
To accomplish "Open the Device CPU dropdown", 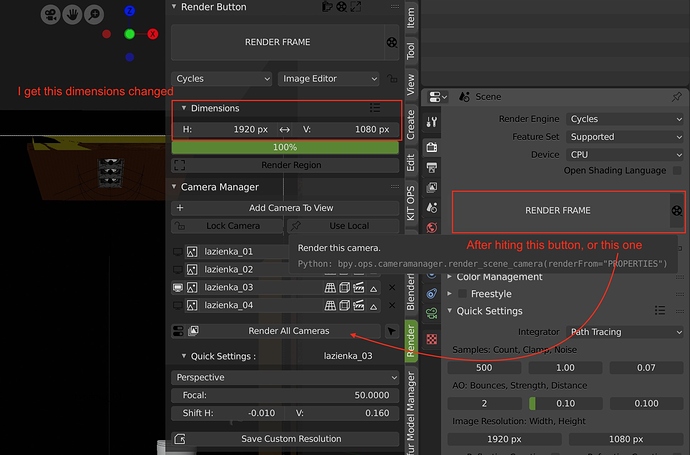I will (x=624, y=155).
